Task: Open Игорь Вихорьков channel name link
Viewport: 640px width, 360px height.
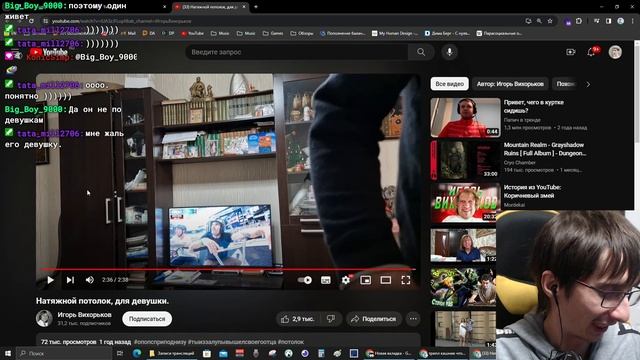Action: pyautogui.click(x=84, y=315)
